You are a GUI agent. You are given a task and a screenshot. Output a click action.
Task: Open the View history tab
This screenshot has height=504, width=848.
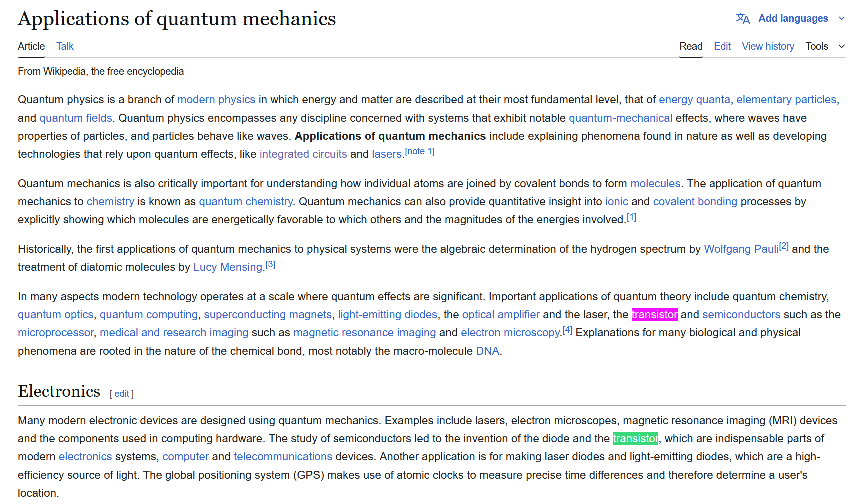(768, 46)
